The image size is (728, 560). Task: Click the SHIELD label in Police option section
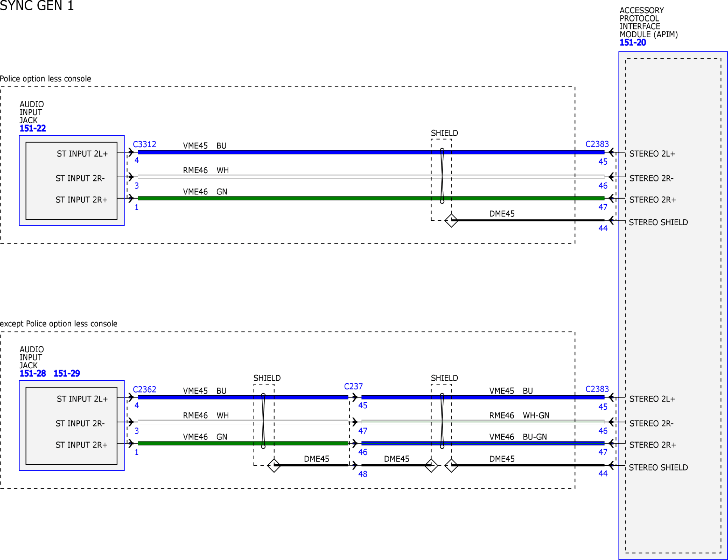444,133
